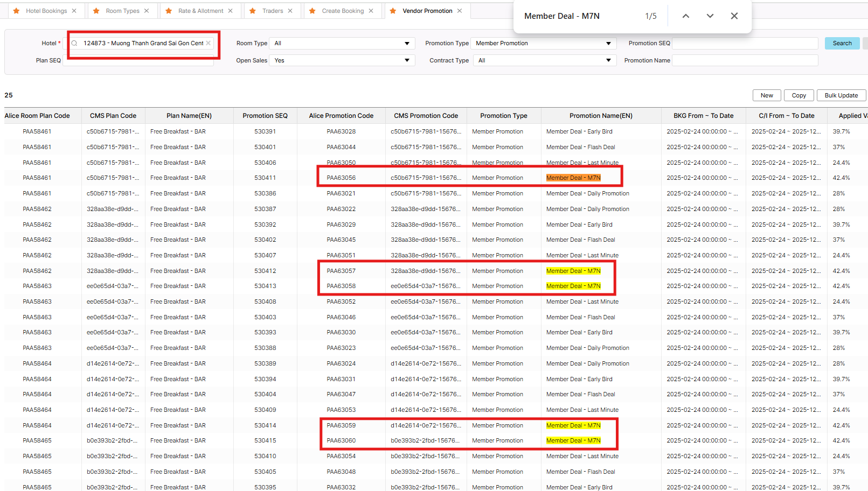Switch to the Create Booking tab
The width and height of the screenshot is (868, 491).
click(343, 11)
